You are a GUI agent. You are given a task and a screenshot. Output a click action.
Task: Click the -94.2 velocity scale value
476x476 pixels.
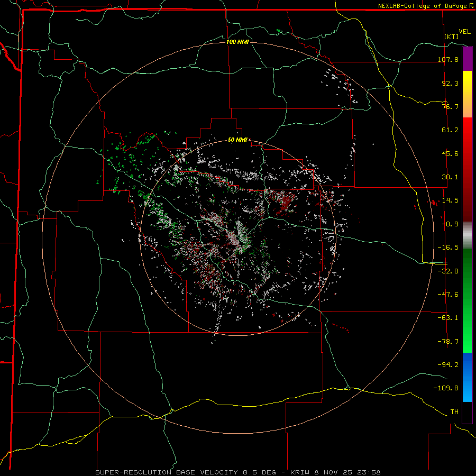coord(448,364)
